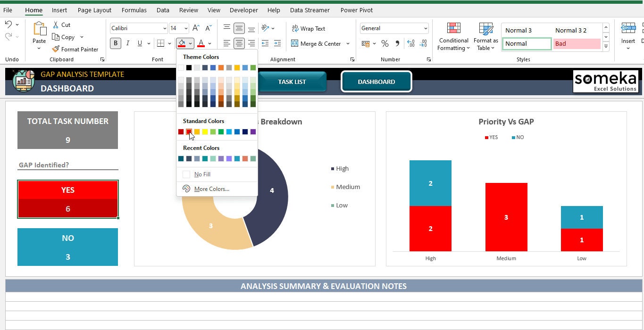Toggle Wrap Text
This screenshot has width=644, height=330.
point(309,28)
